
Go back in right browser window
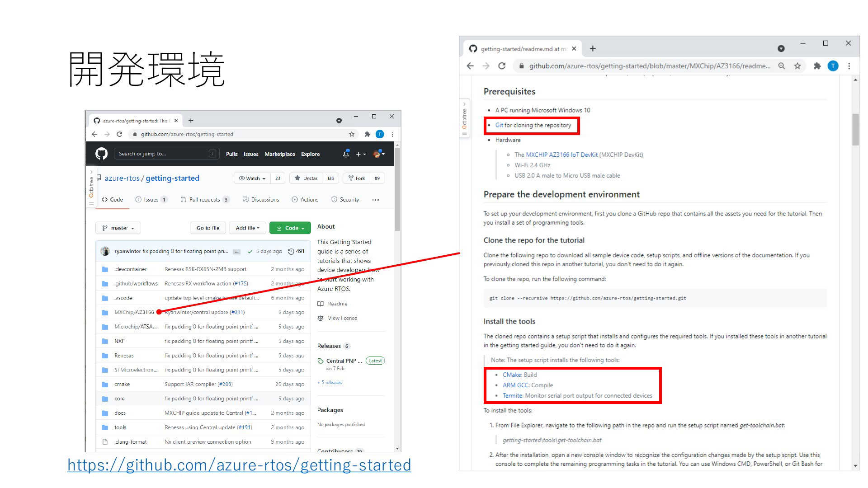point(470,66)
